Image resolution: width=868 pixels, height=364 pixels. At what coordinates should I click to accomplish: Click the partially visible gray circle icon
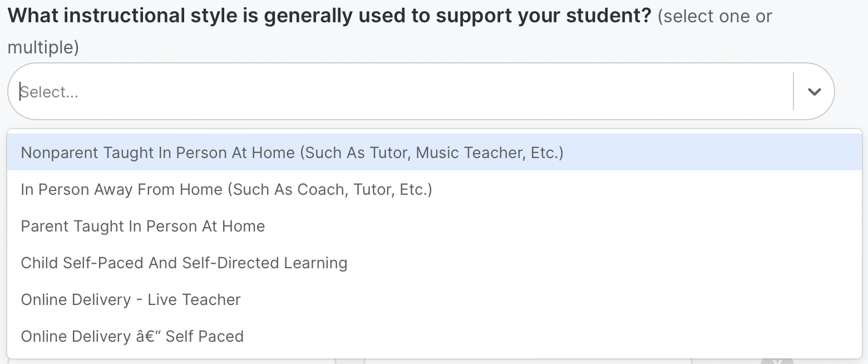776,361
